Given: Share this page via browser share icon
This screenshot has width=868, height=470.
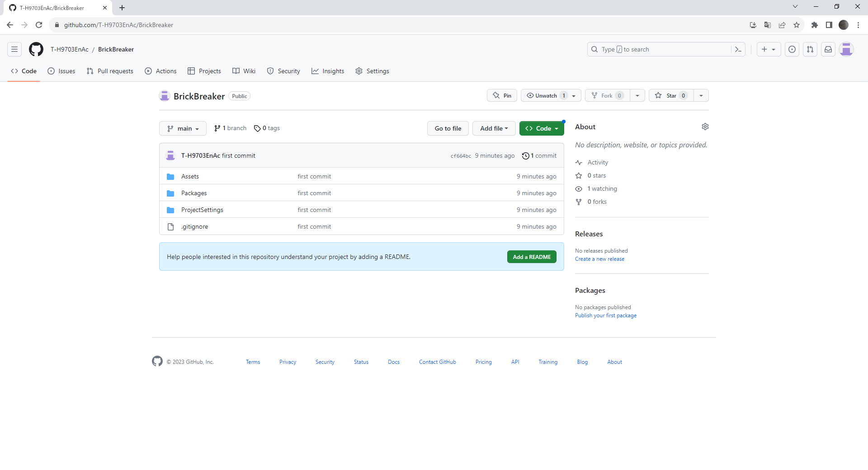Looking at the screenshot, I should click(782, 25).
